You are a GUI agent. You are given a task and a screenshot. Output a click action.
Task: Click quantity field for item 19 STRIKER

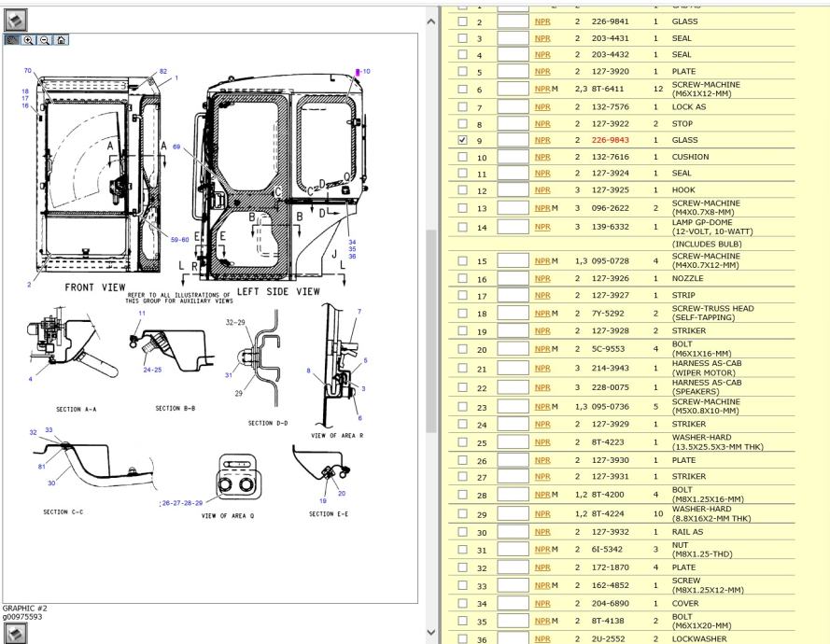coord(513,330)
